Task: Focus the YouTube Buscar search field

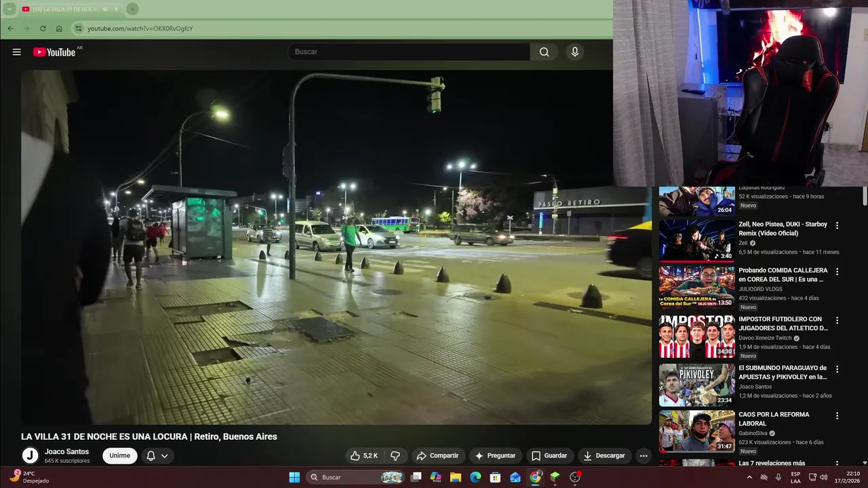Action: tap(409, 52)
